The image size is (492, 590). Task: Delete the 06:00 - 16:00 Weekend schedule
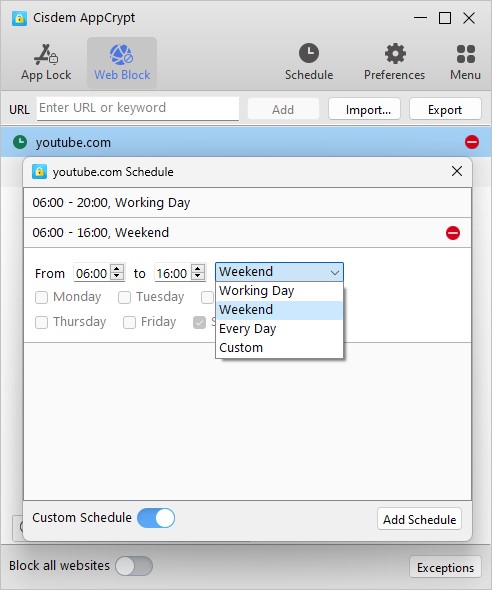pos(453,233)
